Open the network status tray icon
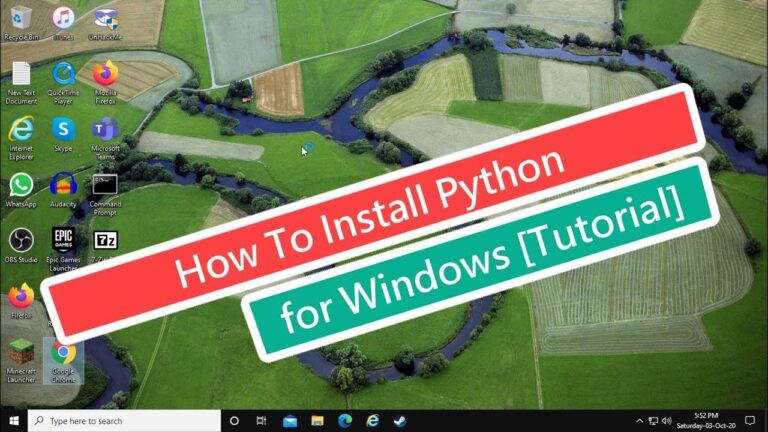Viewport: 768px width, 432px height. click(653, 421)
